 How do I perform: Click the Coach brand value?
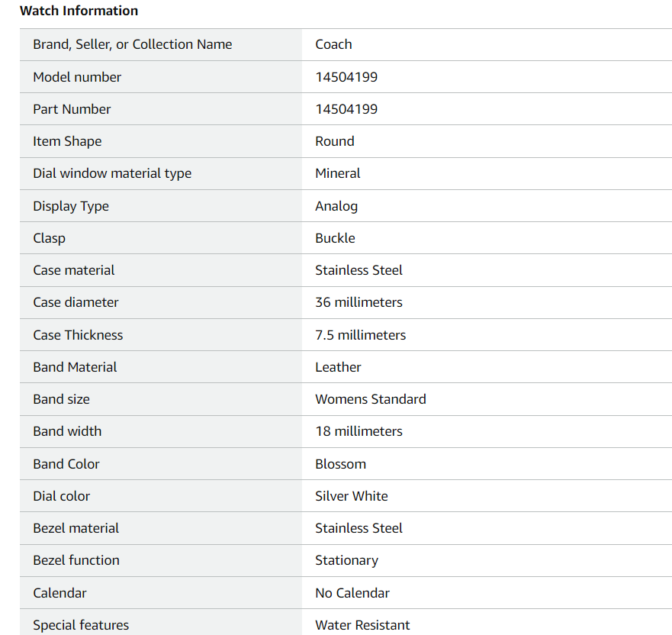click(333, 44)
